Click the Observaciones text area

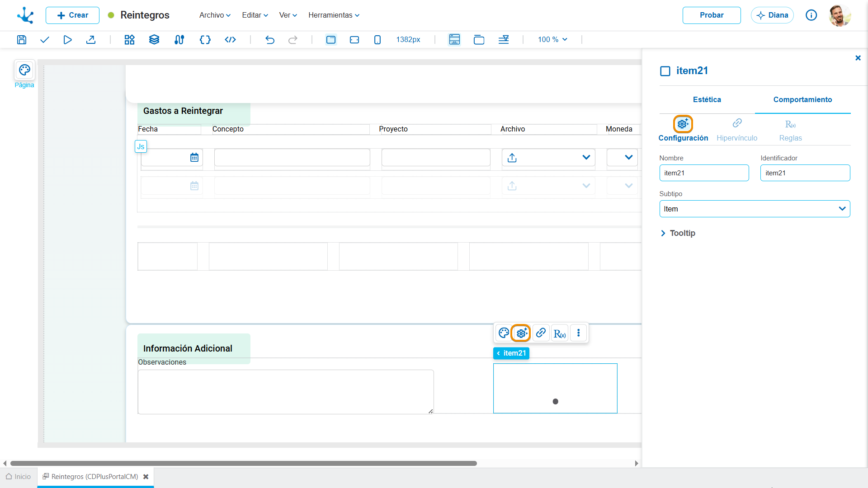click(x=286, y=392)
